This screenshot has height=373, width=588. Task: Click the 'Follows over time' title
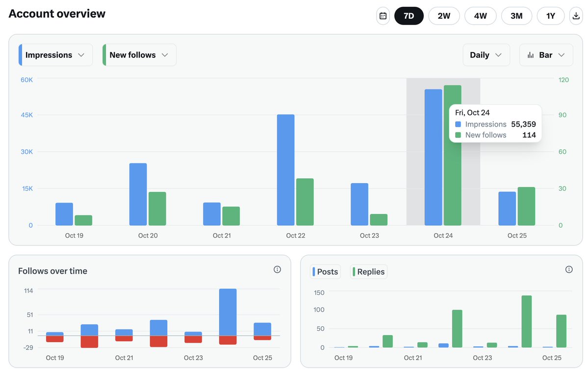52,271
